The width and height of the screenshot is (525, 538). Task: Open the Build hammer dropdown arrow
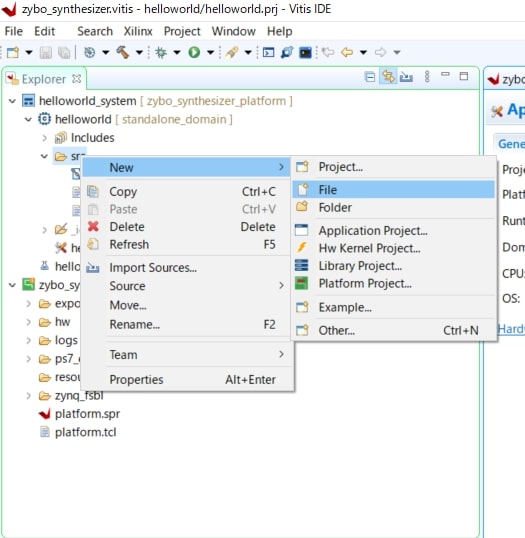(139, 52)
